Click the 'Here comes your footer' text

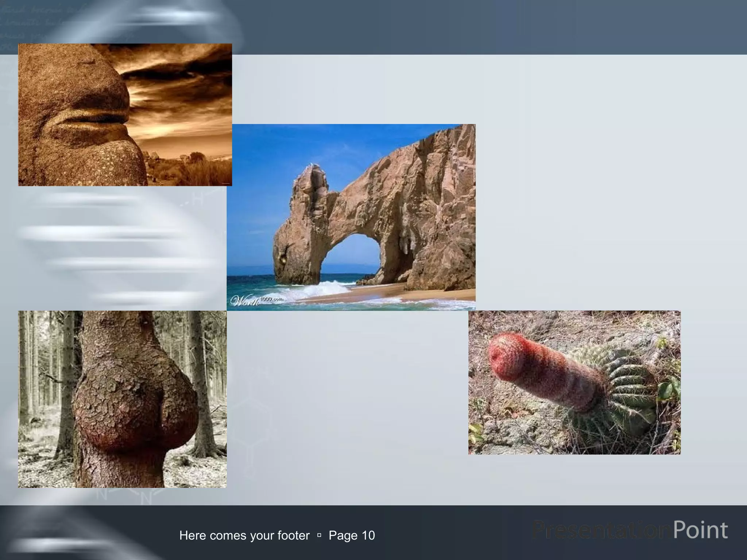click(x=244, y=536)
